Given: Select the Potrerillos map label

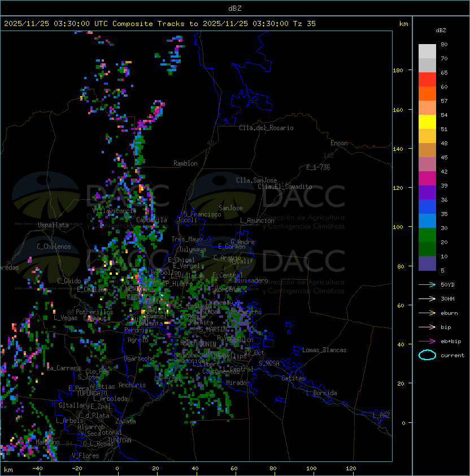Looking at the screenshot, I should click(94, 312).
